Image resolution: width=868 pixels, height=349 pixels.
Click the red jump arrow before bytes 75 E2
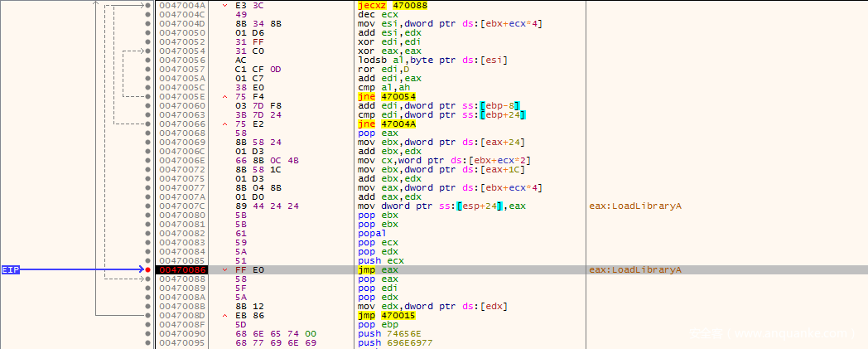click(x=226, y=124)
